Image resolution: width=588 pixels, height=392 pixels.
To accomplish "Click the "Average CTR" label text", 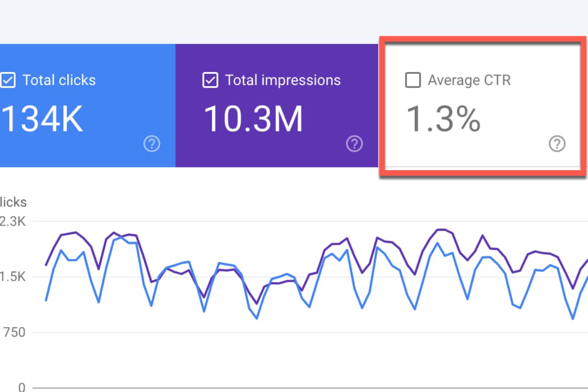I will coord(469,80).
